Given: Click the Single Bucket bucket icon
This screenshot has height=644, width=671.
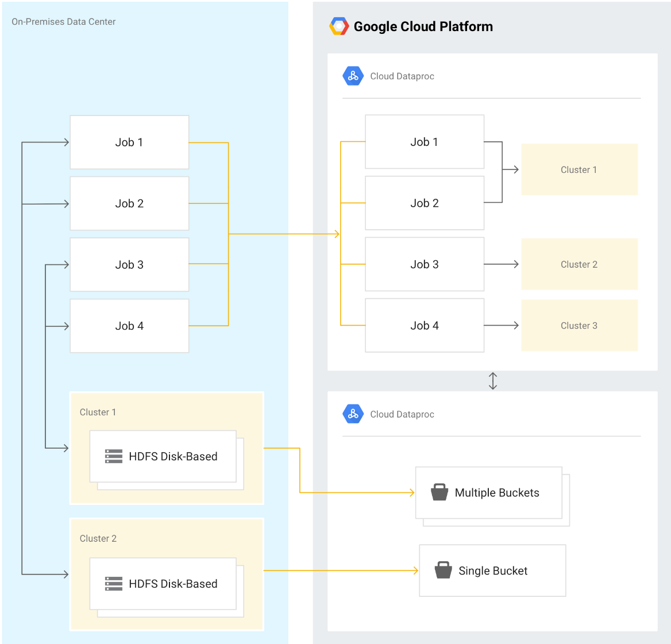Looking at the screenshot, I should pos(443,570).
